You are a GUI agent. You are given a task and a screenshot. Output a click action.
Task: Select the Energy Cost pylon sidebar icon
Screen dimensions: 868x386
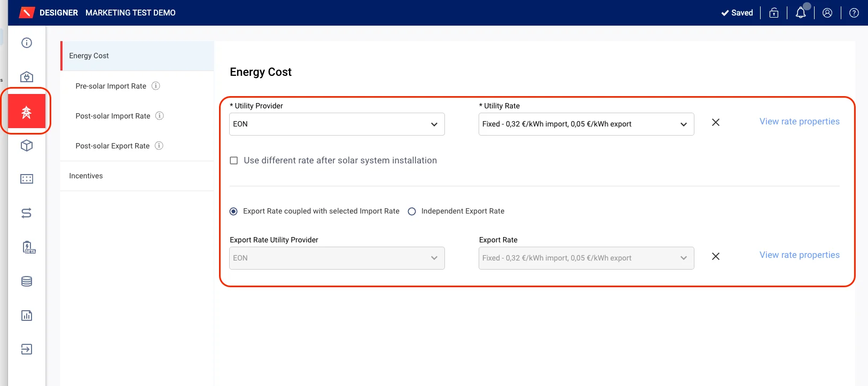click(26, 112)
